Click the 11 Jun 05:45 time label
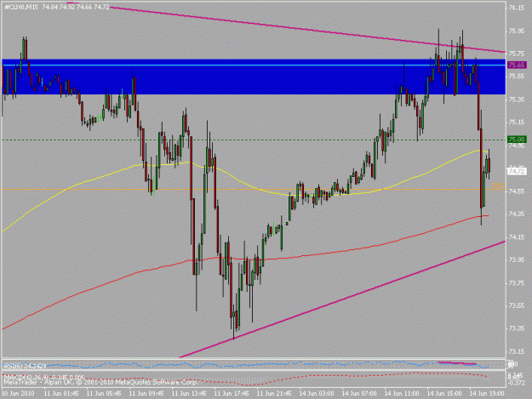Screen dimensions: 532x399 104,394
